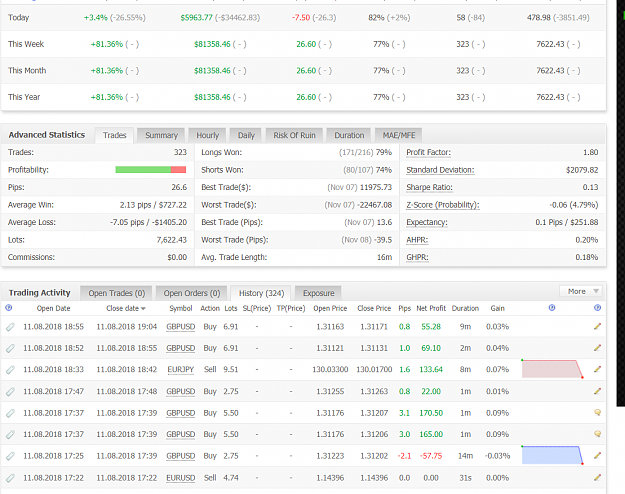The width and height of the screenshot is (625, 494).
Task: Click the Profit Factor label link
Action: [x=428, y=152]
